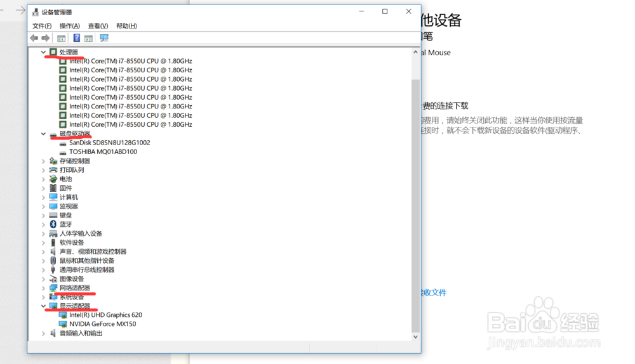Expand the 音频输入和输出 audio node

coord(43,334)
